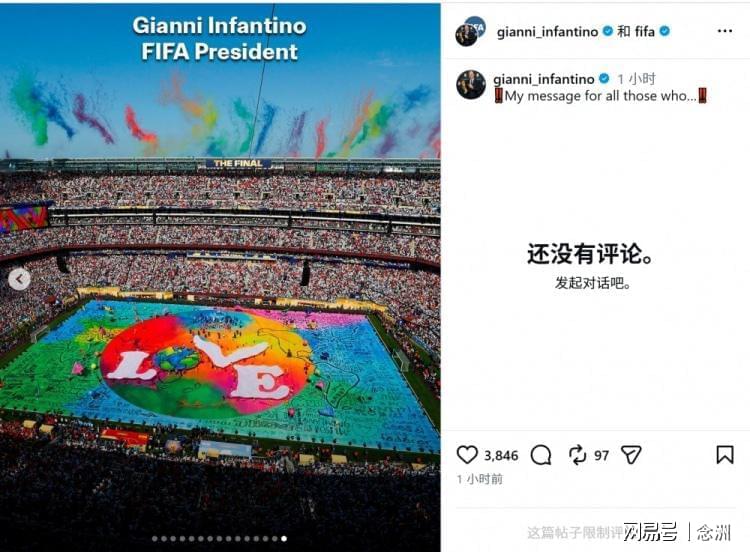Open comments with the speech bubble icon

point(541,455)
